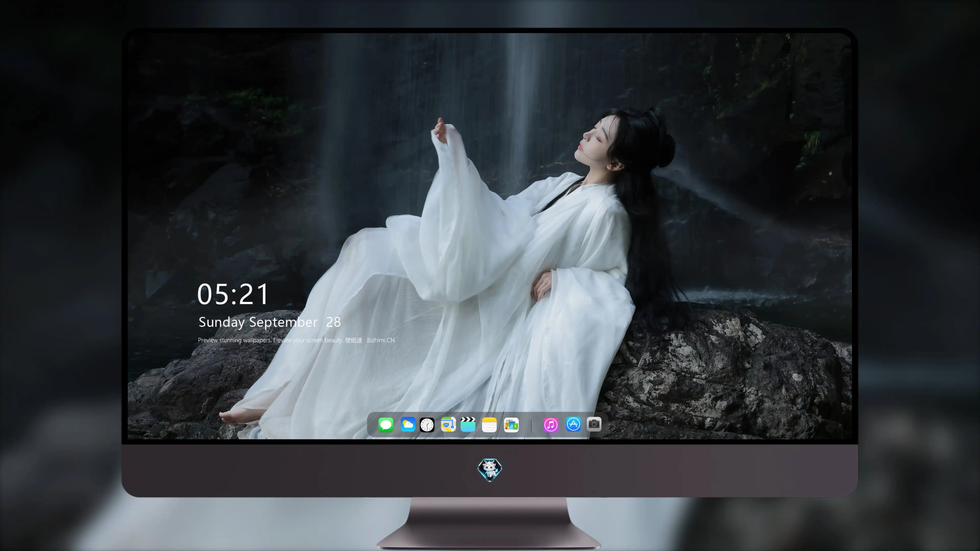
Task: Open the Clock app in the dock
Action: [427, 425]
